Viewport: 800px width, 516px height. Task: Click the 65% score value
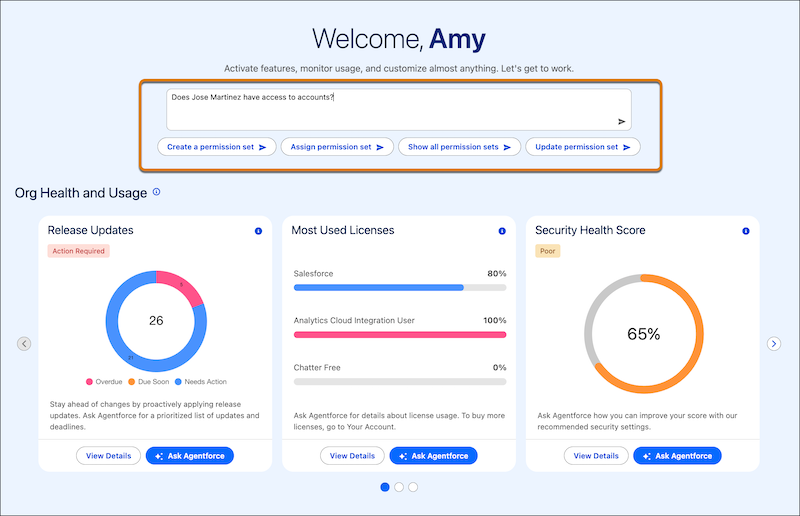tap(644, 334)
